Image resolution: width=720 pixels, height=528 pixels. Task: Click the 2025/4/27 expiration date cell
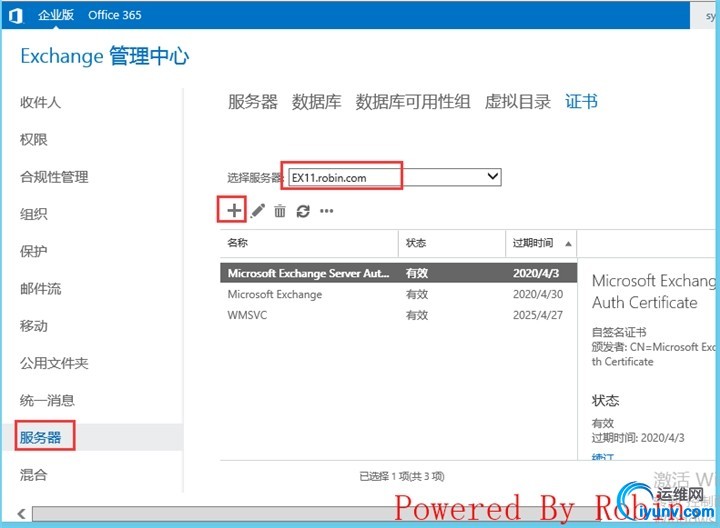coord(538,315)
